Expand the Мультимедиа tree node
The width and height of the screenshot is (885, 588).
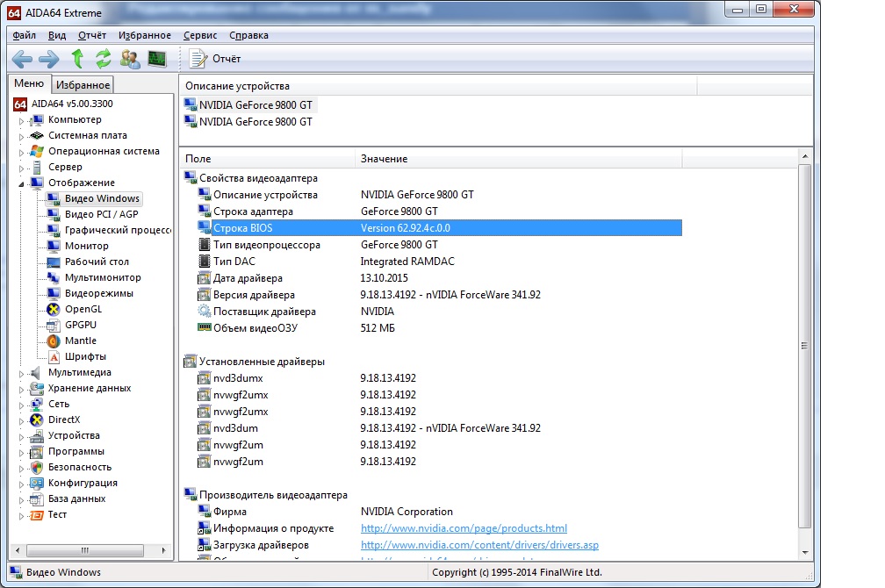[22, 373]
